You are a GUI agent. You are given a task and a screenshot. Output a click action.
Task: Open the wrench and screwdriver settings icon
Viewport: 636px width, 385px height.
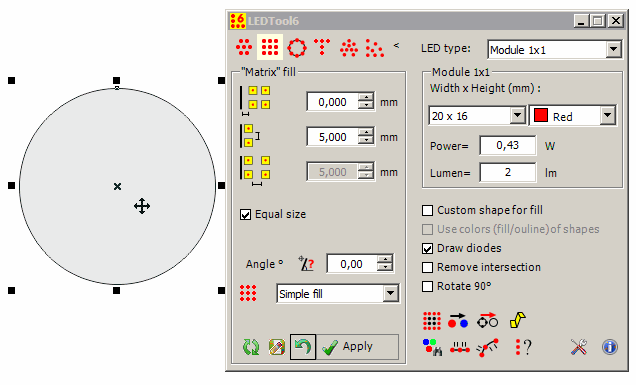tap(579, 347)
